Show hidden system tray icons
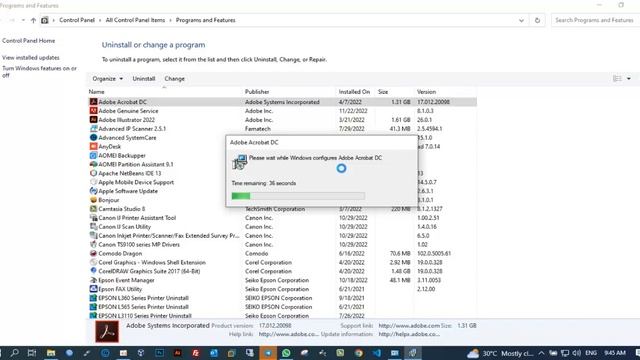 [541, 353]
